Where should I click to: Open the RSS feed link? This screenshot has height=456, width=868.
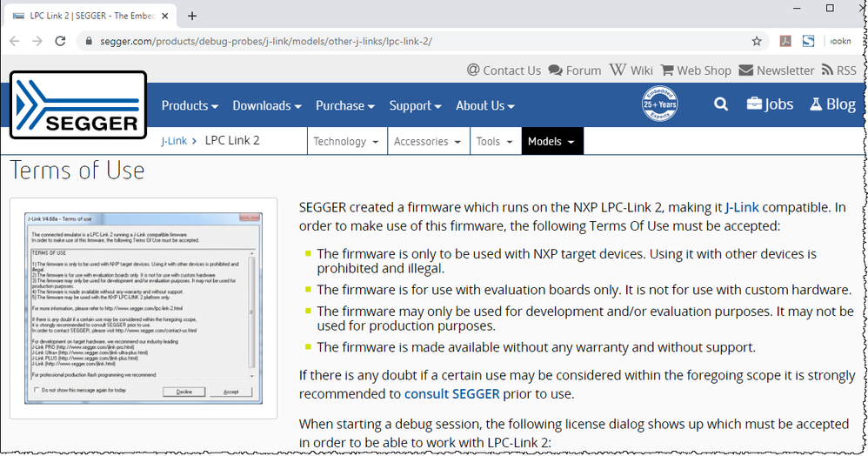839,70
